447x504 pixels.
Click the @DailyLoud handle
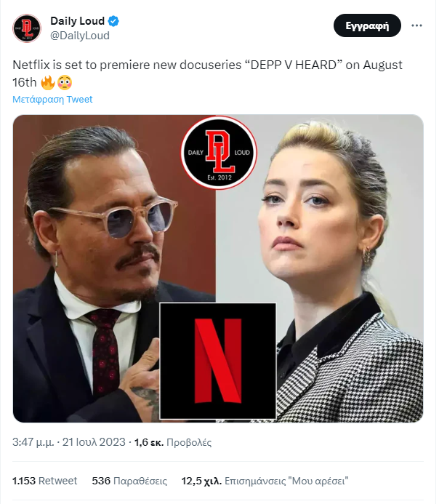tap(80, 35)
